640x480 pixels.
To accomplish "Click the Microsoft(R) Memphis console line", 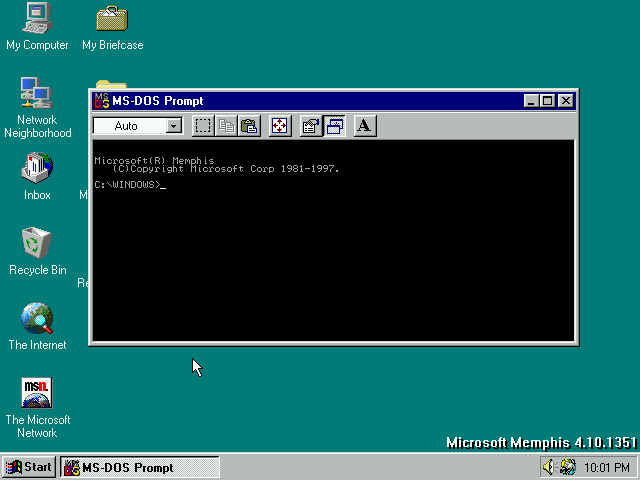I will (154, 160).
